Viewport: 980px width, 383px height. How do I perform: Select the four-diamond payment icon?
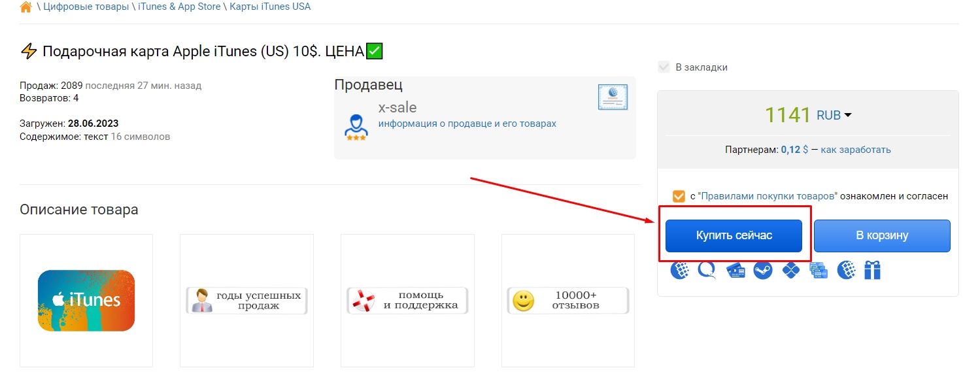pos(791,270)
